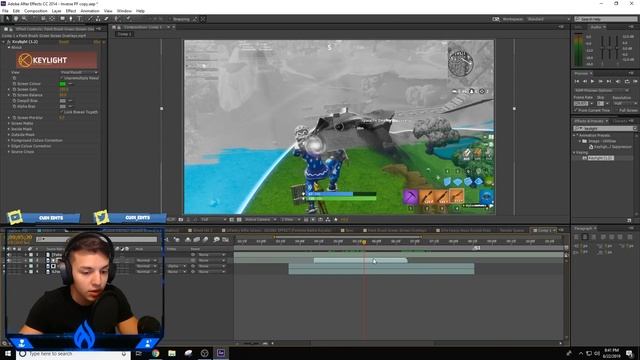The width and height of the screenshot is (640, 360).
Task: Toggle transparency grid icon in viewer
Action: tap(239, 220)
